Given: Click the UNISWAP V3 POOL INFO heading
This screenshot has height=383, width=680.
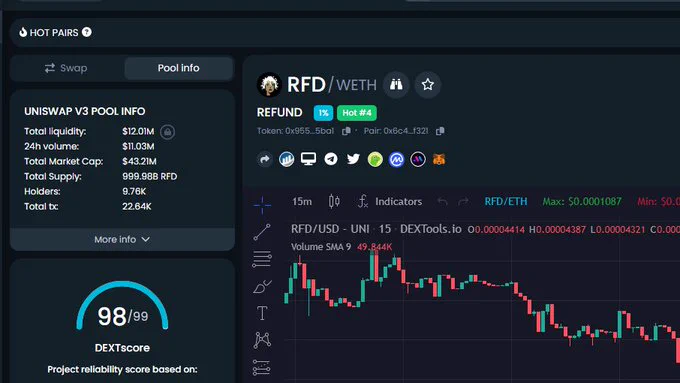Looking at the screenshot, I should [x=85, y=111].
